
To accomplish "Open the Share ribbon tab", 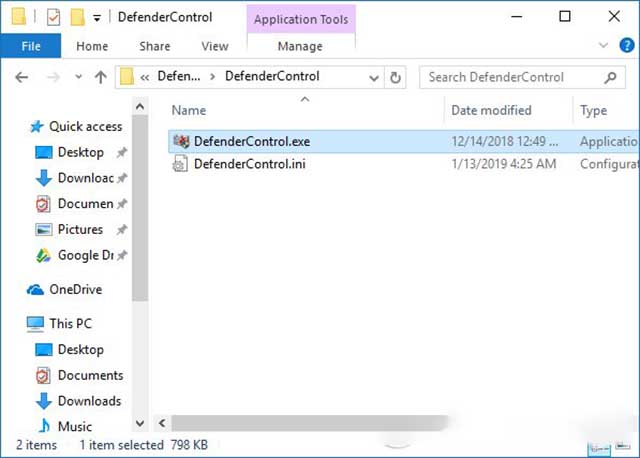I will [x=155, y=46].
